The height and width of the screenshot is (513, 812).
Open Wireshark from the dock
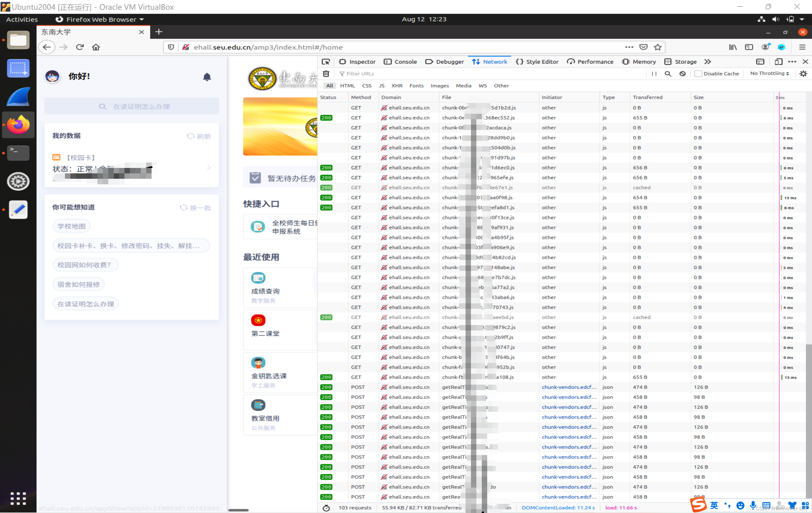18,96
